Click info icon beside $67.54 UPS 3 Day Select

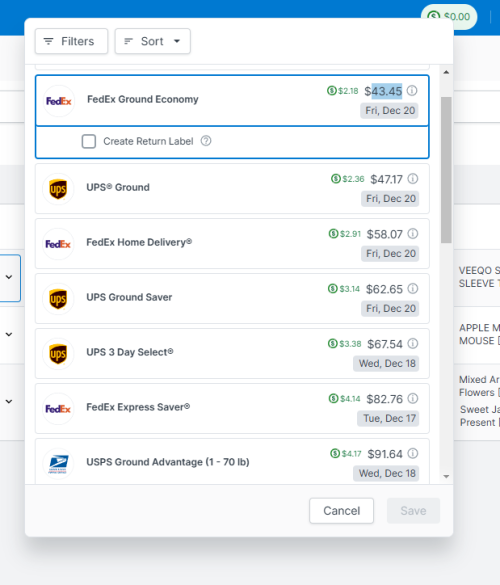[x=413, y=343]
